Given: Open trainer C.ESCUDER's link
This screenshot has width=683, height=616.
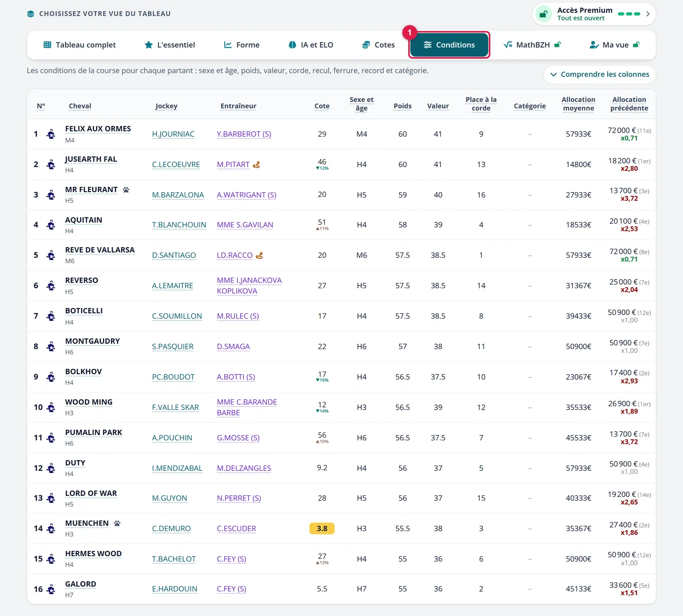Looking at the screenshot, I should pyautogui.click(x=236, y=528).
